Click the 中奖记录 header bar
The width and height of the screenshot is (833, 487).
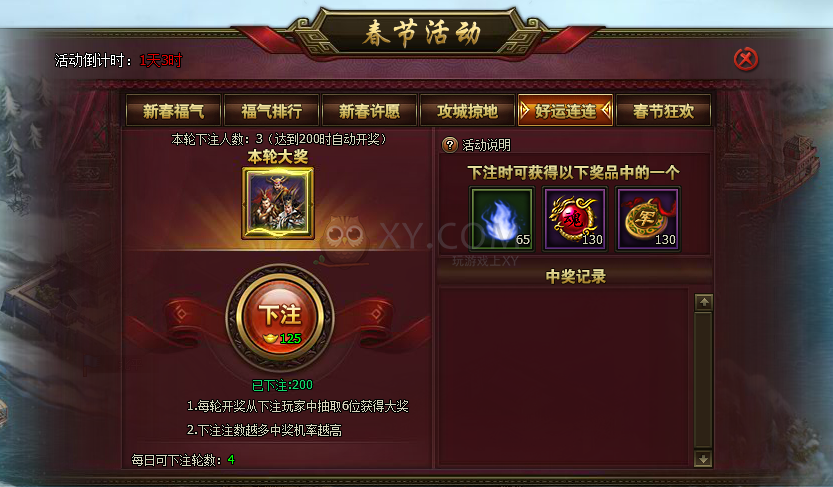point(575,276)
